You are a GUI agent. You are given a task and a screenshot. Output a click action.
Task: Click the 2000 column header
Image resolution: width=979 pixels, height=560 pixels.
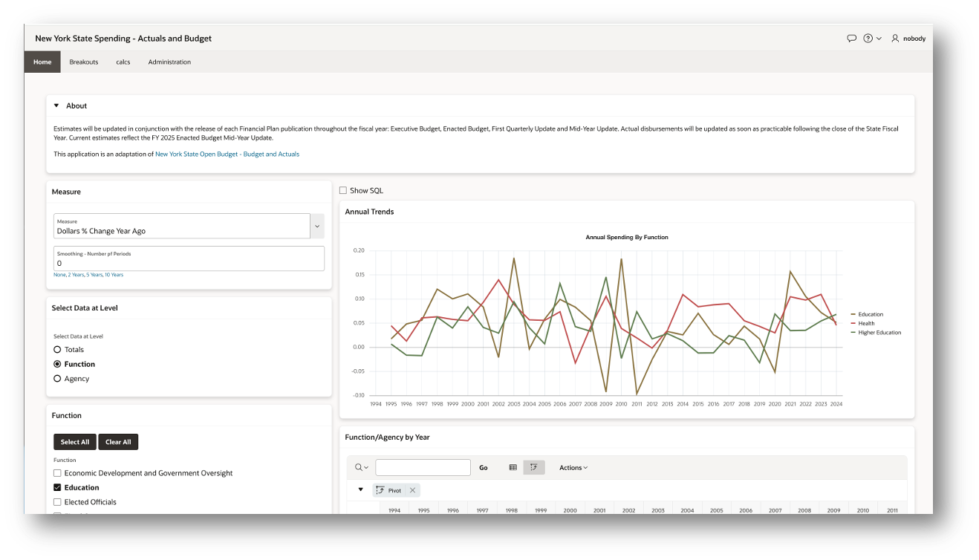point(570,510)
